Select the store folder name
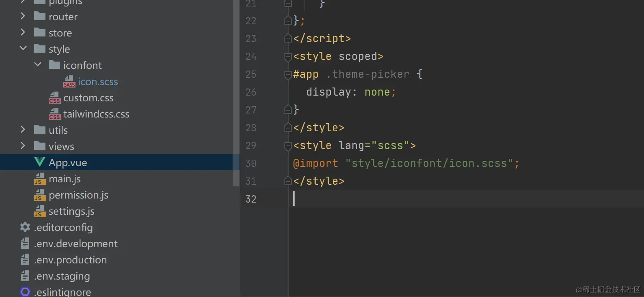Image resolution: width=644 pixels, height=297 pixels. (60, 33)
